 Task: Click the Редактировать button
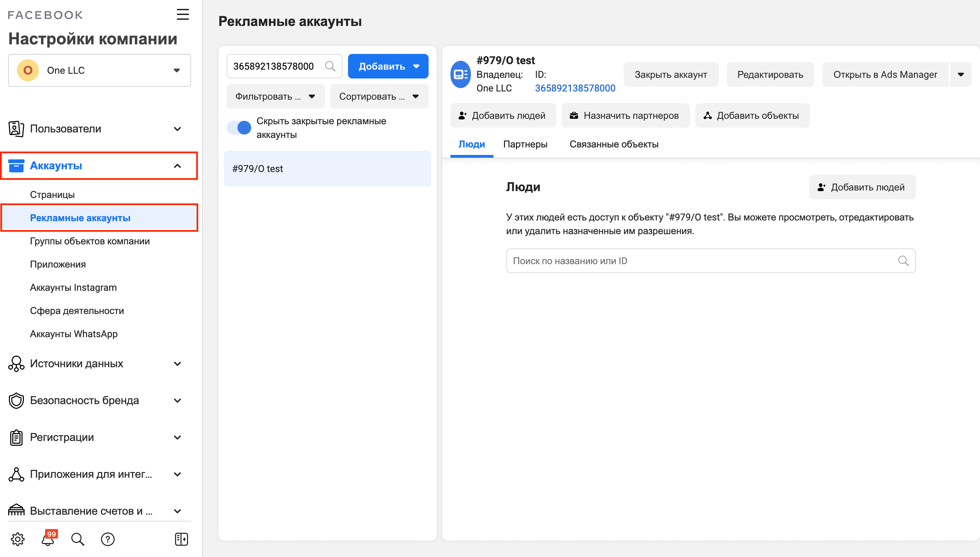(770, 75)
